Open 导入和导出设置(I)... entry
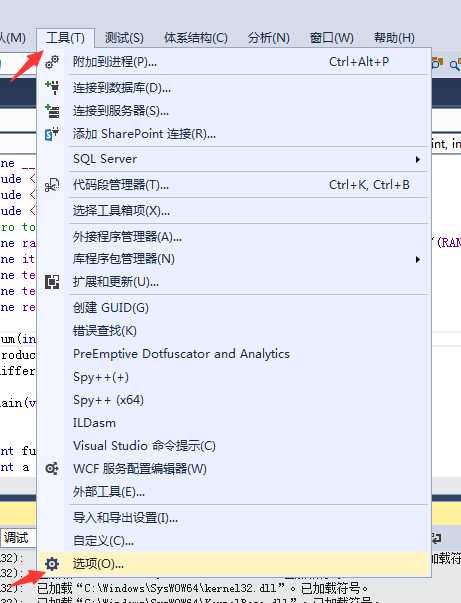This screenshot has height=603, width=461. (x=235, y=518)
